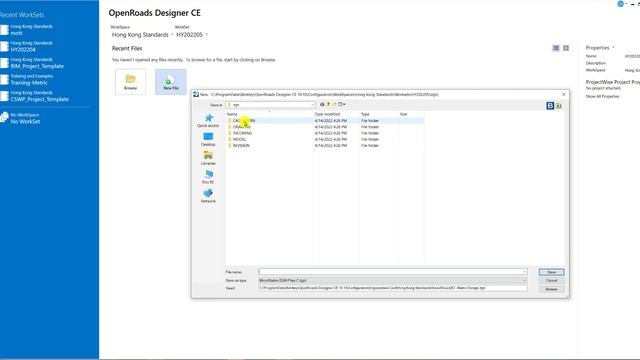Image resolution: width=640 pixels, height=360 pixels.
Task: Select the MODEL folder row
Action: (x=325, y=139)
